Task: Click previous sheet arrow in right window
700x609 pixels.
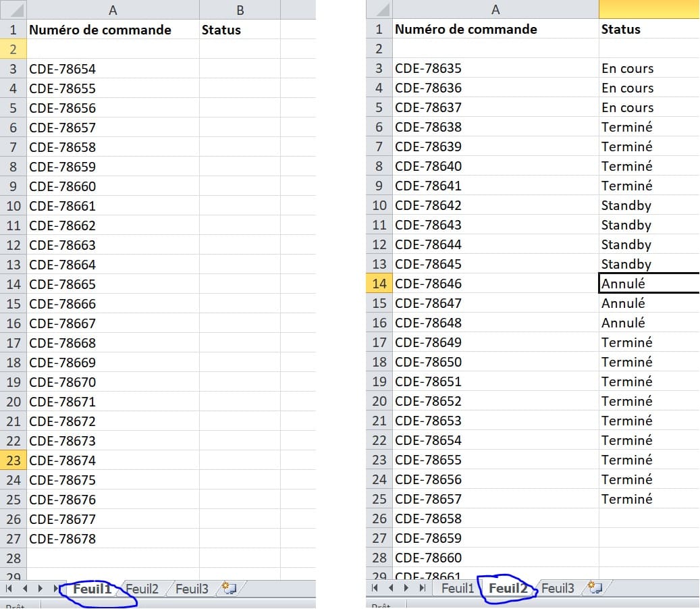Action: 391,588
